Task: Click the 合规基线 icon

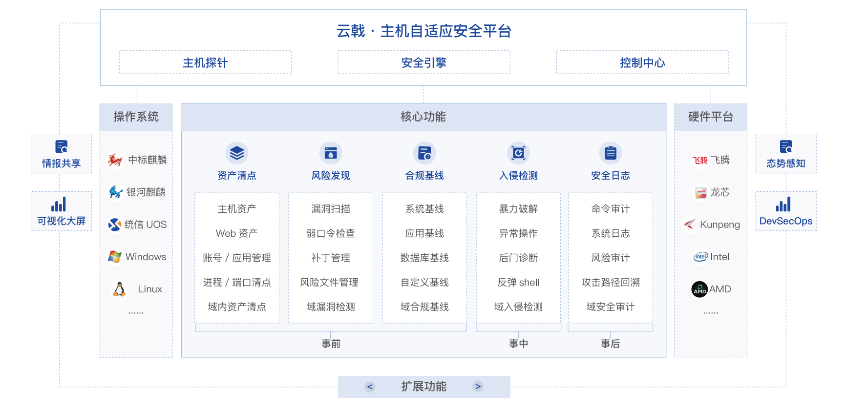Action: pos(424,153)
